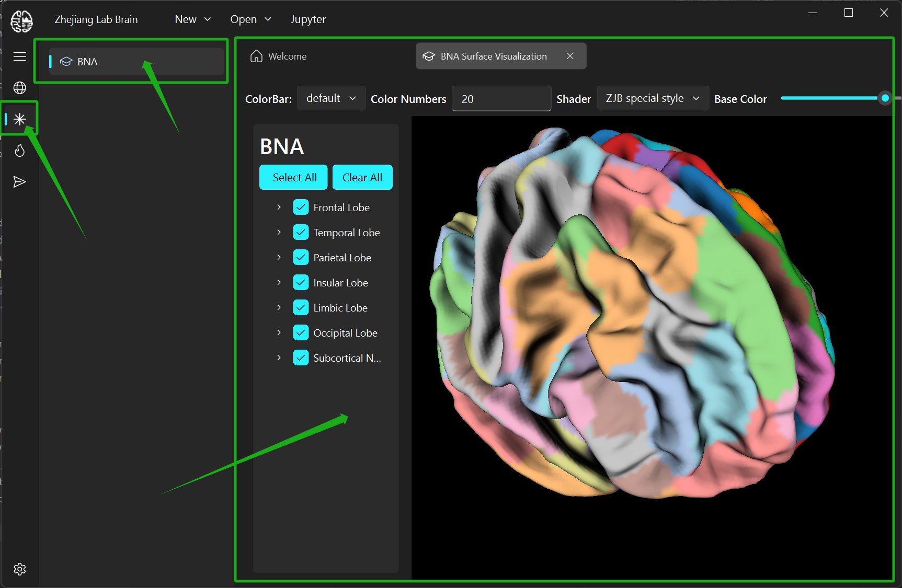Close the BNA Surface Visualization tab
The width and height of the screenshot is (902, 588).
coord(570,56)
